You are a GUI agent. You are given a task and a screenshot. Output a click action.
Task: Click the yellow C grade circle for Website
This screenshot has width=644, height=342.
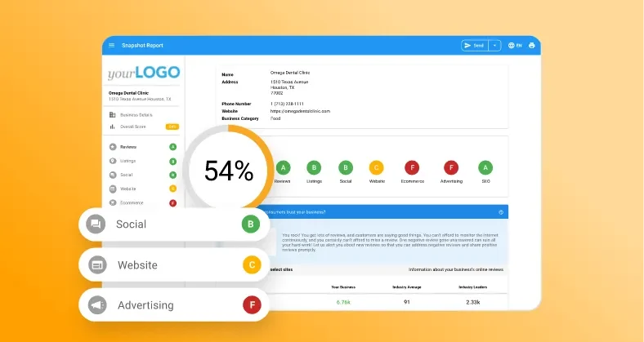click(376, 167)
